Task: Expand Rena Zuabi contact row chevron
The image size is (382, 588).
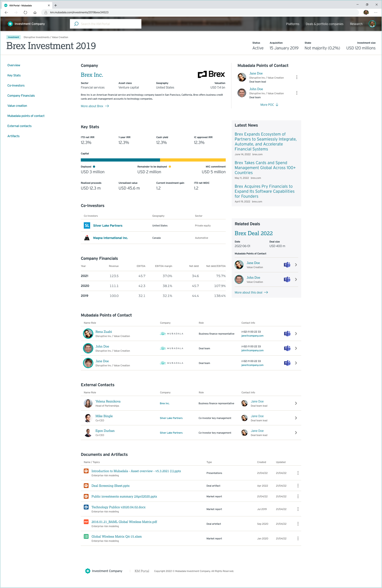Action: [296, 334]
